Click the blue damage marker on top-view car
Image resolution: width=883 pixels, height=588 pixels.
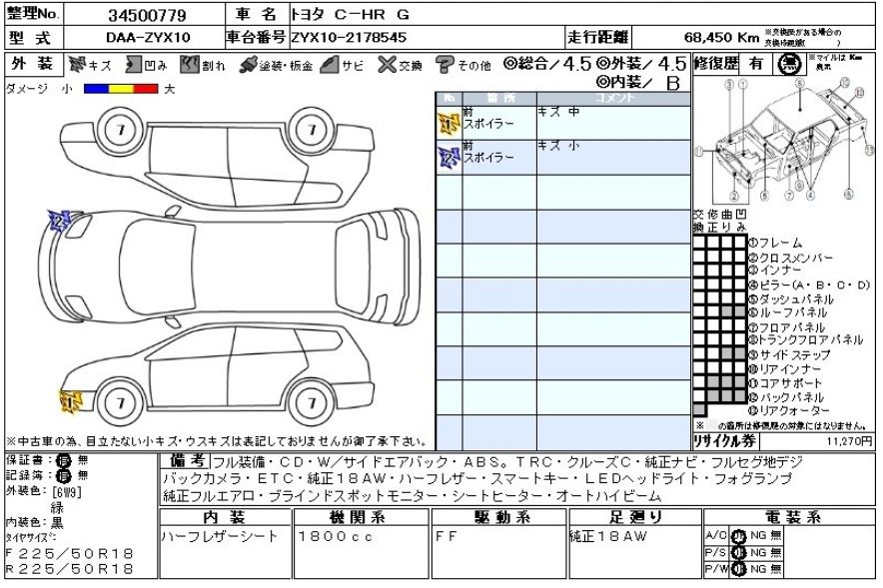[x=59, y=222]
